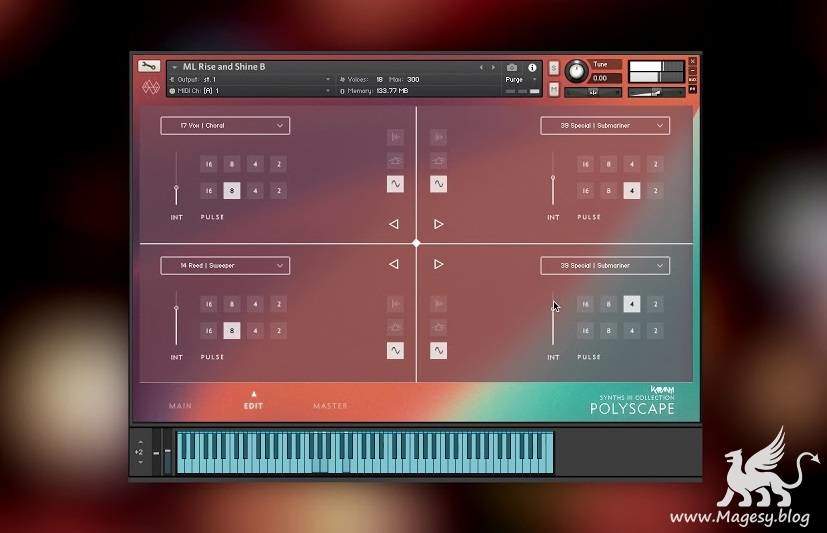This screenshot has height=533, width=827.
Task: Solo the instrument with S button
Action: pyautogui.click(x=553, y=68)
